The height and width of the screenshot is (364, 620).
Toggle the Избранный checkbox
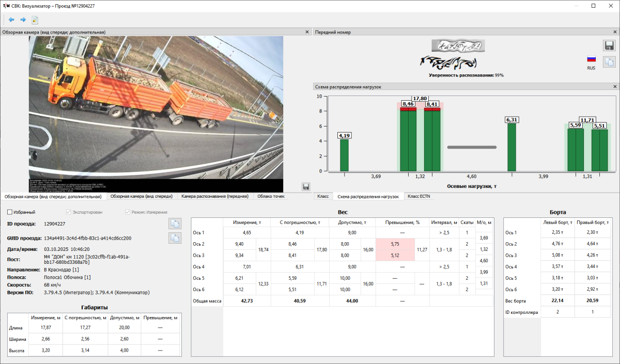pyautogui.click(x=10, y=212)
